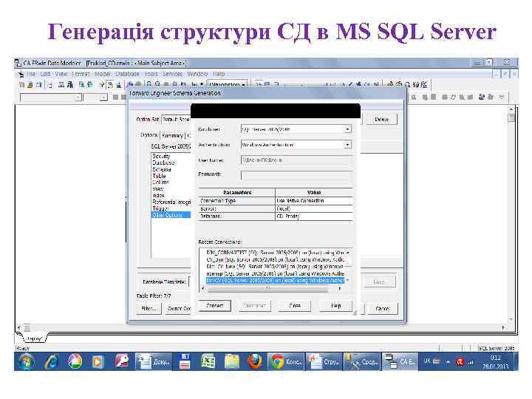
Task: Open Picasa from the taskbar
Action: 75,361
